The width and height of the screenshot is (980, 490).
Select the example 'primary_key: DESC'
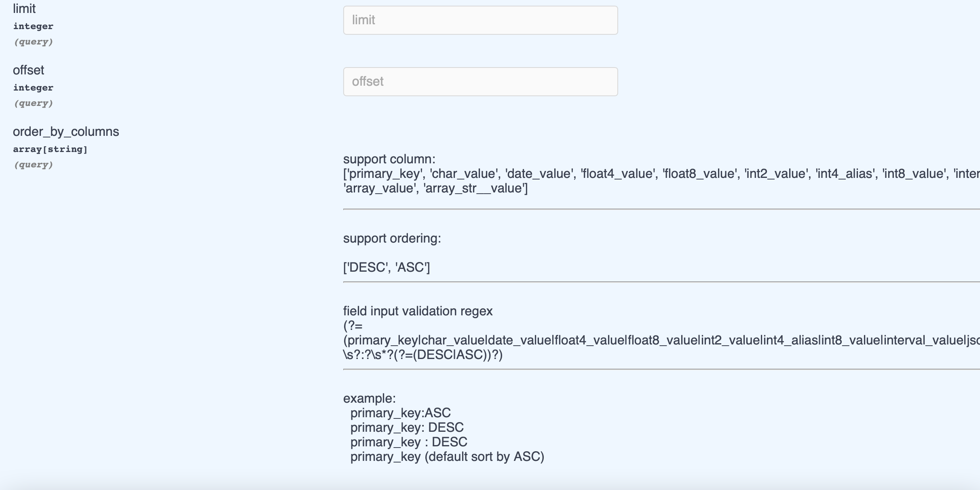click(407, 427)
